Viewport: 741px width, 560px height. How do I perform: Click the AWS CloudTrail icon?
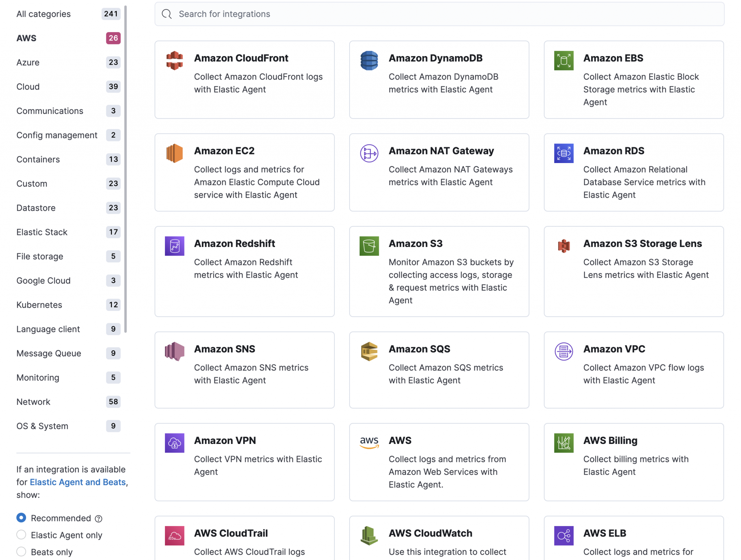click(174, 535)
